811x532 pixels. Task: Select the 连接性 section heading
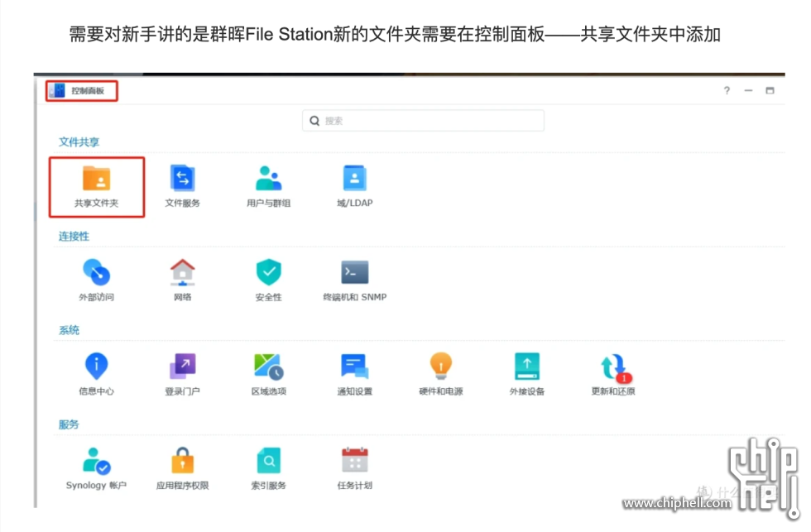tap(74, 237)
